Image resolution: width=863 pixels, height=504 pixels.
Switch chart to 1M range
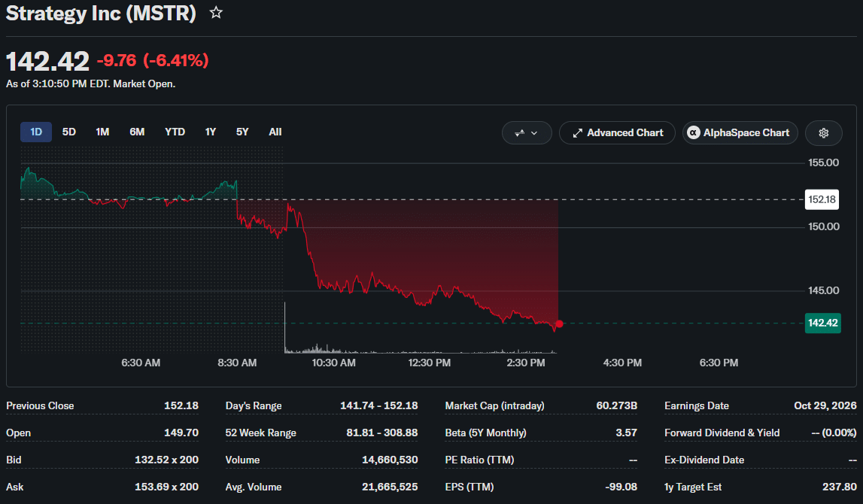[x=102, y=132]
